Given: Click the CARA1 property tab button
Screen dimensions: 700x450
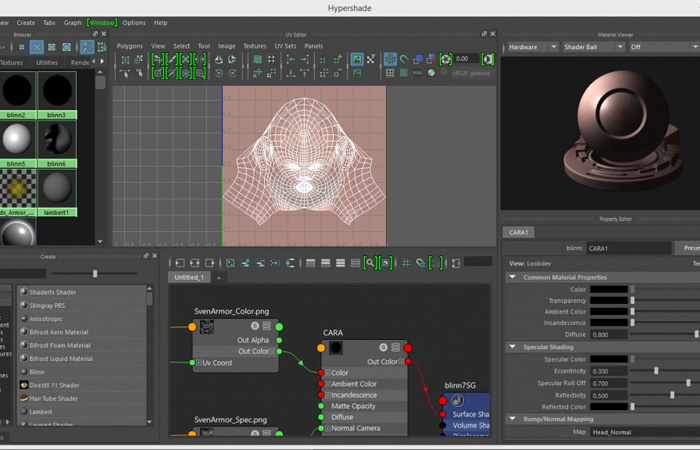Looking at the screenshot, I should click(x=518, y=233).
